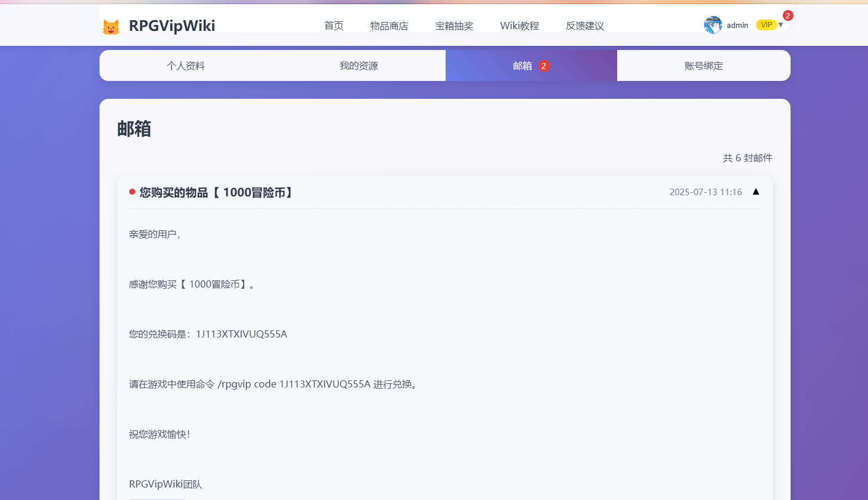Click the line 您的兑换码是：1J113XTXIVUQ555A
The image size is (868, 500).
pos(208,334)
